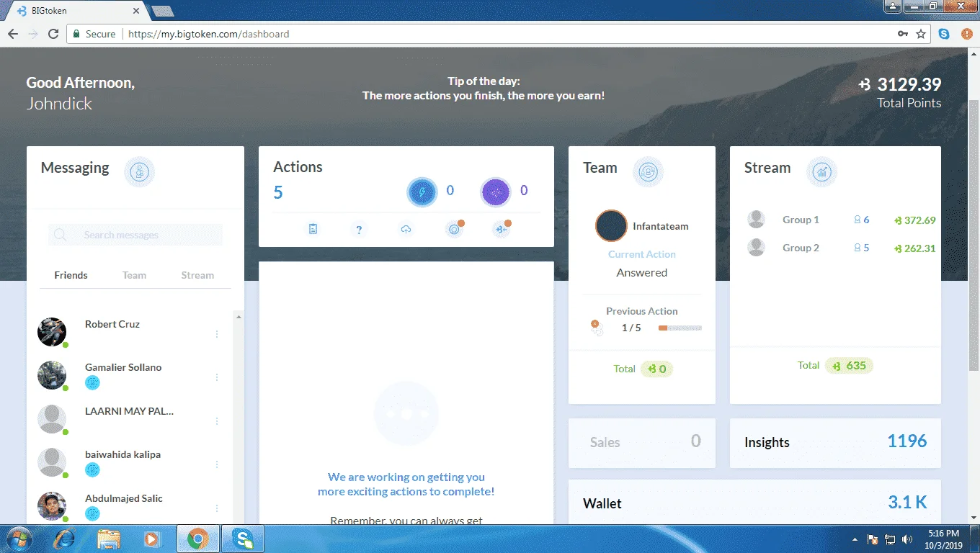Open the Stream chart icon
This screenshot has height=553, width=980.
coord(821,172)
